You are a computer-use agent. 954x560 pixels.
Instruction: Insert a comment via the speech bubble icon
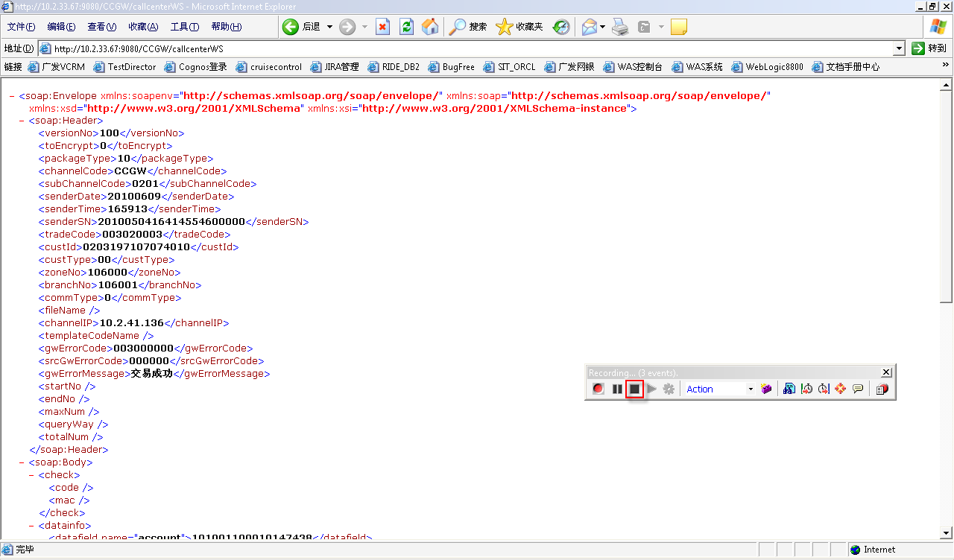tap(858, 389)
